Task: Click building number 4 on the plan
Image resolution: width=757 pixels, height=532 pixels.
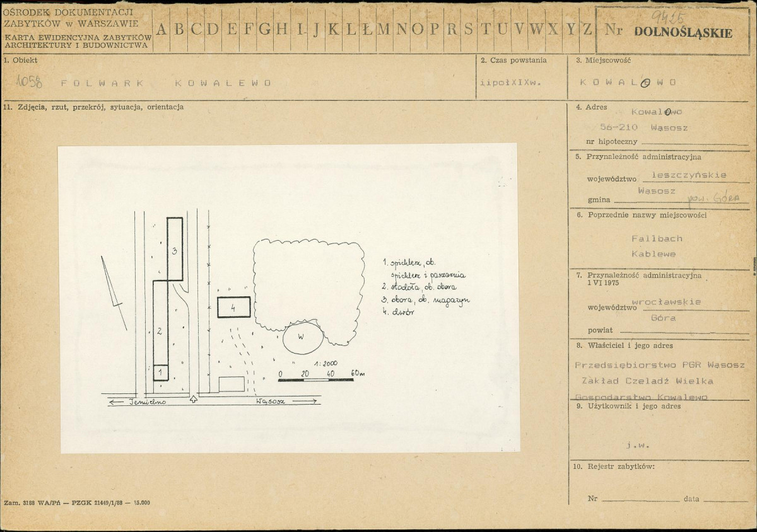Action: tap(234, 308)
